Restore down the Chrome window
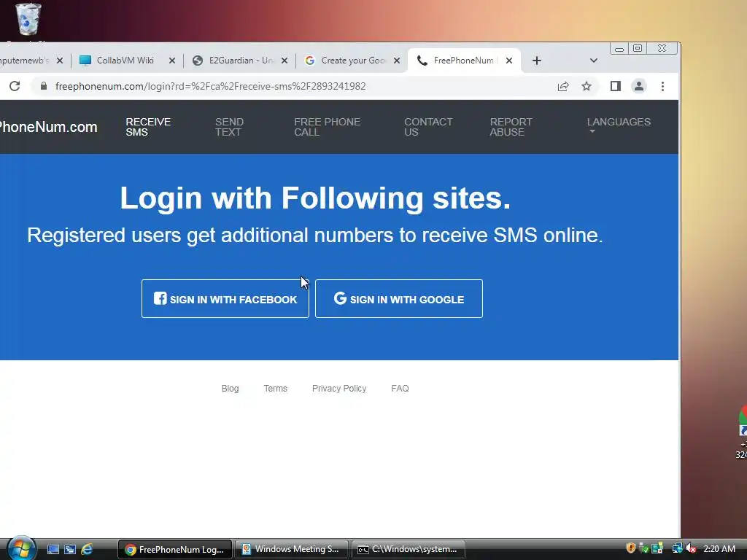This screenshot has height=560, width=747. click(638, 49)
